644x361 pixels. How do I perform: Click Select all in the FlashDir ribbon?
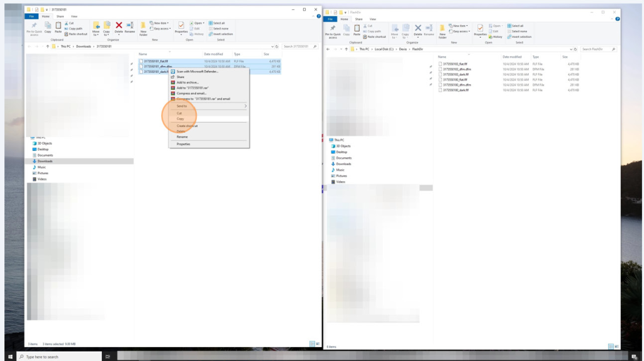(516, 26)
